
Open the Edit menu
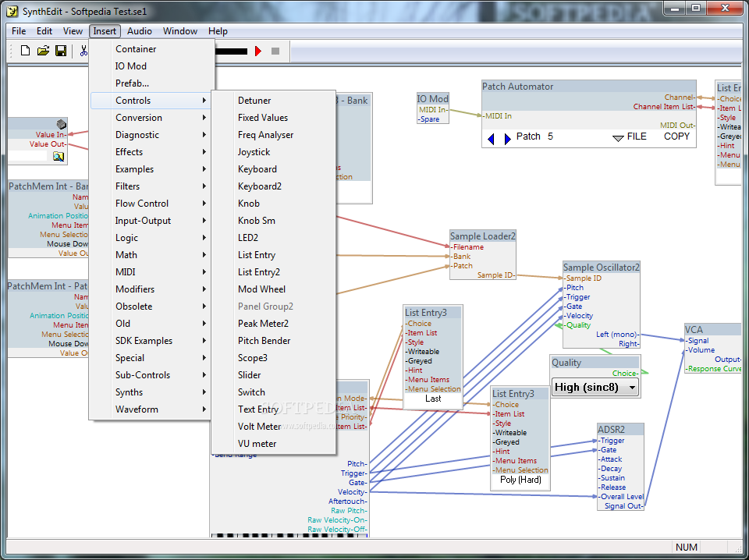pos(44,31)
